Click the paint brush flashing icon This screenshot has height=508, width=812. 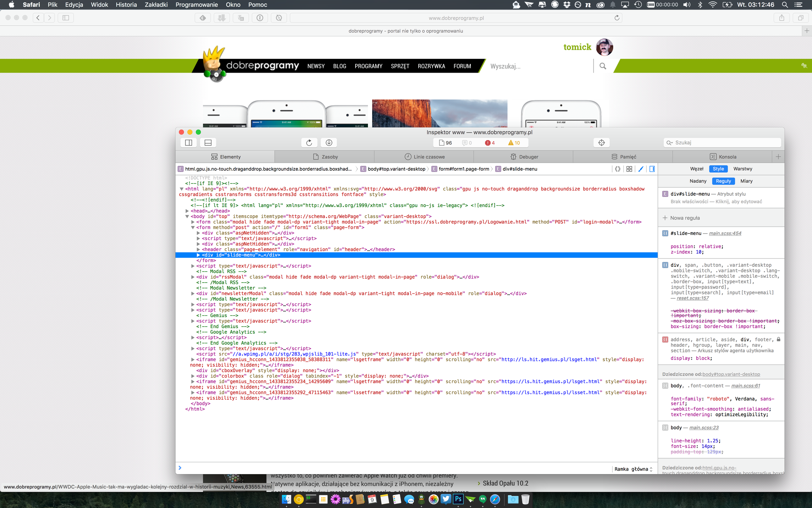coord(641,169)
